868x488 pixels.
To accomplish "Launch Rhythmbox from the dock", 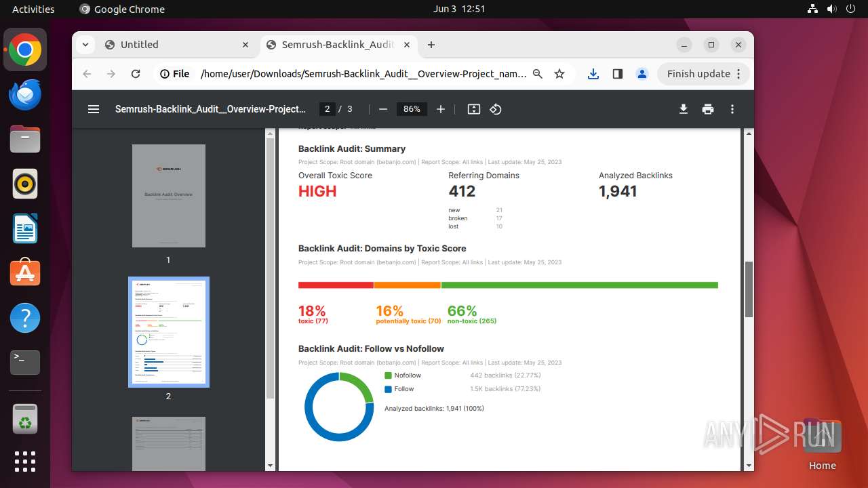I will (x=25, y=184).
